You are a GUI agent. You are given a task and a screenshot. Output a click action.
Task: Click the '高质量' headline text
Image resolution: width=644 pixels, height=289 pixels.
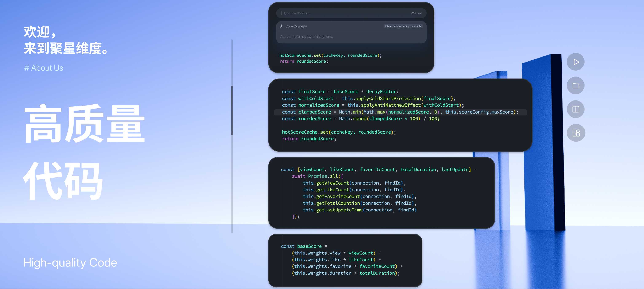(x=85, y=124)
